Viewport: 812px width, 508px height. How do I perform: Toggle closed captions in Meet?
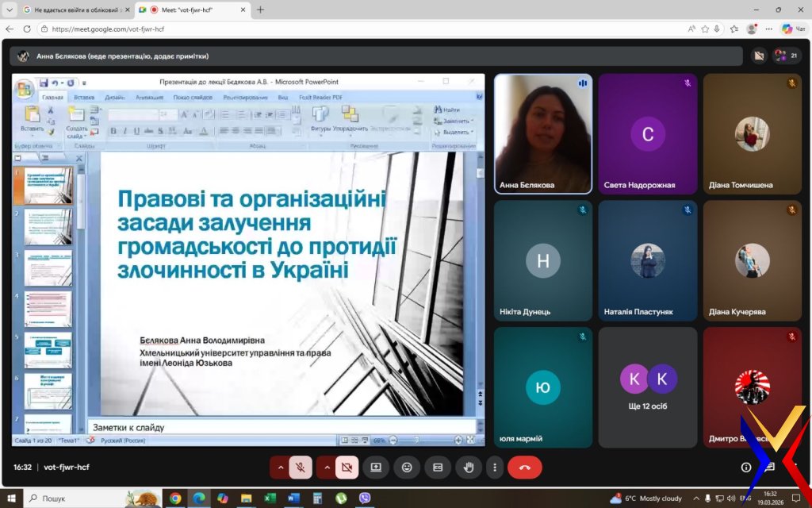[437, 468]
